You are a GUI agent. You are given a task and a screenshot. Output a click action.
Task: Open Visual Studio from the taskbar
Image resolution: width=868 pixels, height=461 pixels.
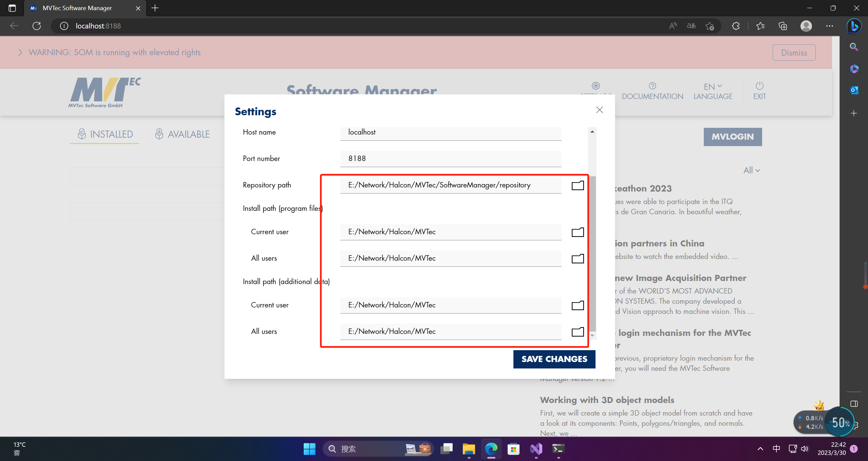coord(536,449)
